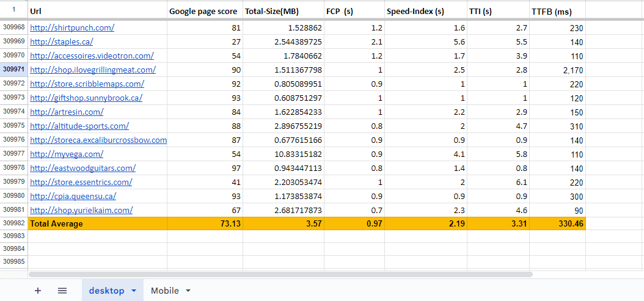Open the all sheets list icon

click(62, 291)
